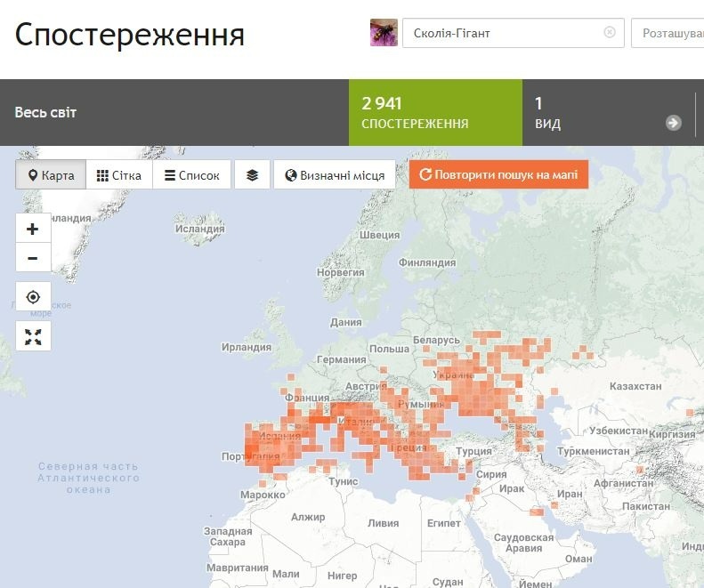Focus the Розташування location input
The height and width of the screenshot is (588, 704).
(x=668, y=33)
